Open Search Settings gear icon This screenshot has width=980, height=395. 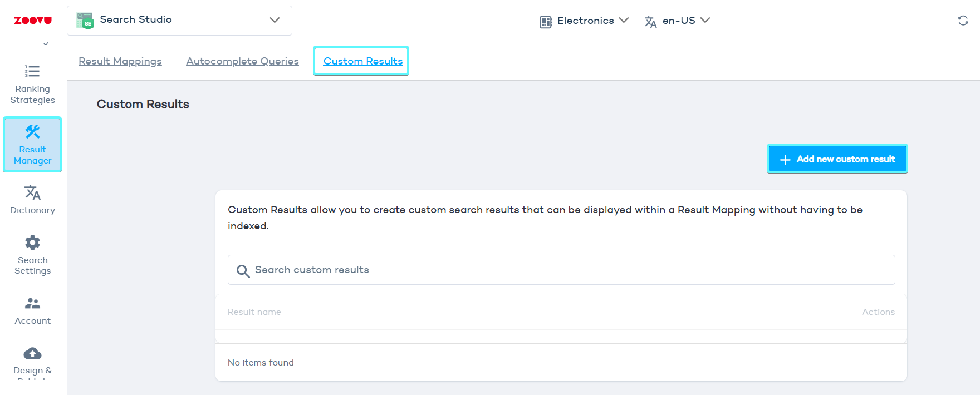(x=32, y=243)
